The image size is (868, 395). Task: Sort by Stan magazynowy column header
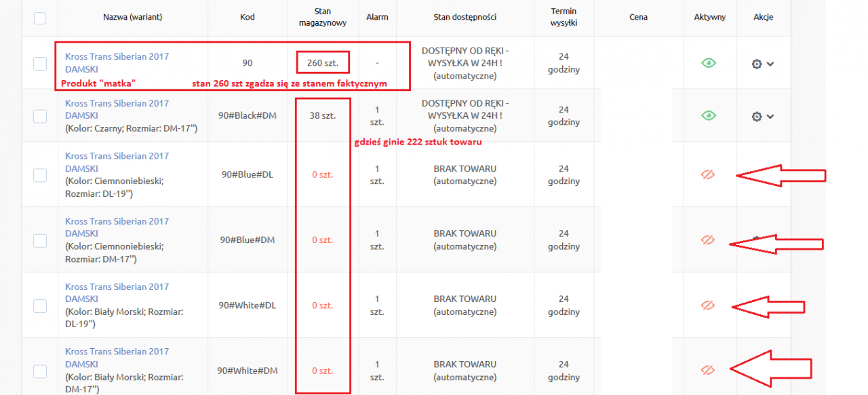[x=323, y=17]
